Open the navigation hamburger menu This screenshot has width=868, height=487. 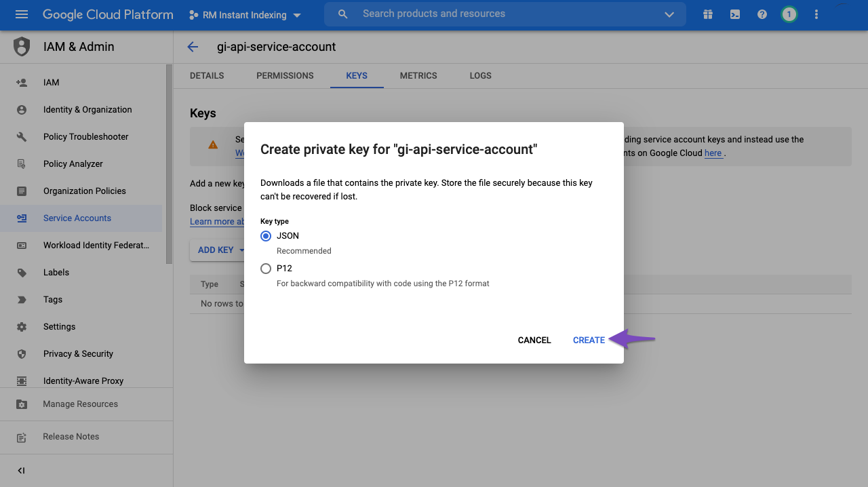[22, 14]
